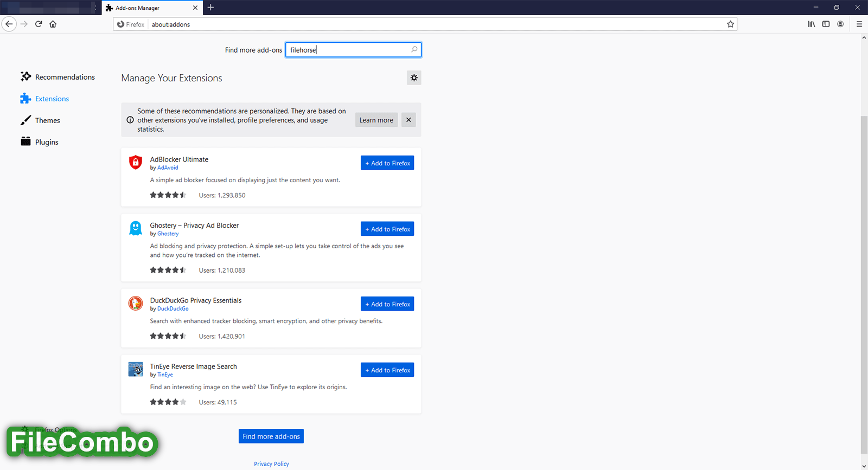This screenshot has height=470, width=868.
Task: Click the AdBlocker Ultimate shield icon
Action: coord(136,162)
